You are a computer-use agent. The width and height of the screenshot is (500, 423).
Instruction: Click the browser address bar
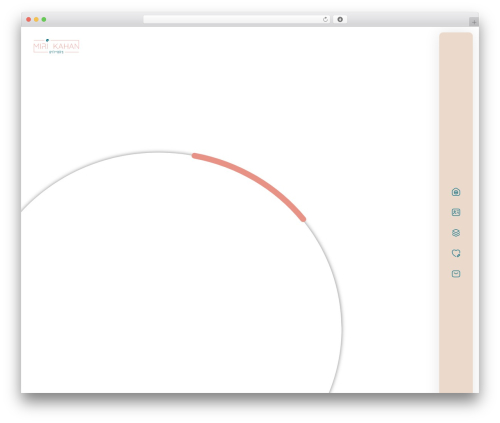coord(237,19)
